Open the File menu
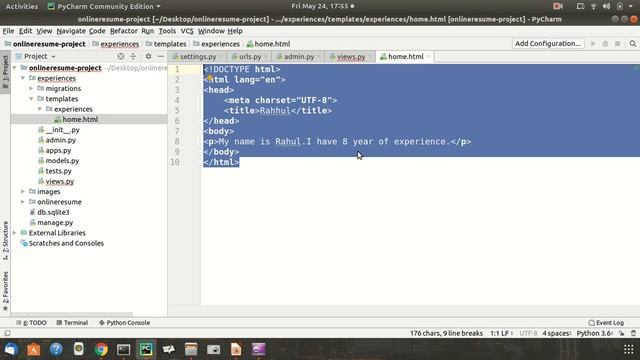 coord(8,31)
